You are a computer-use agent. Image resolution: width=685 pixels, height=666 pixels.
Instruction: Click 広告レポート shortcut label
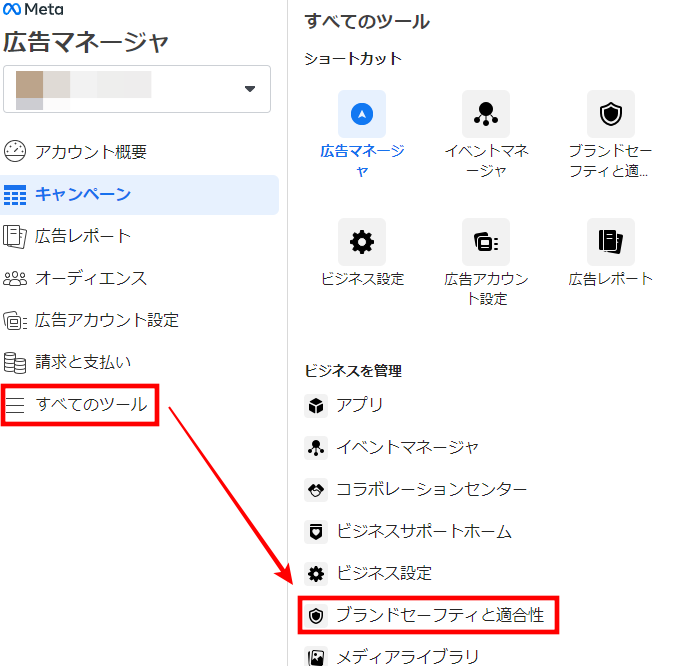click(x=610, y=279)
